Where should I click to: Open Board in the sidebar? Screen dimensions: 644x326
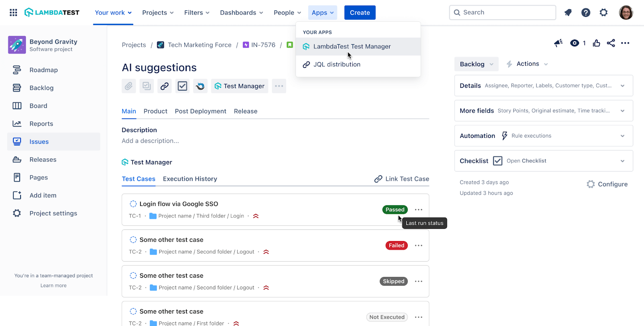[x=54, y=106]
